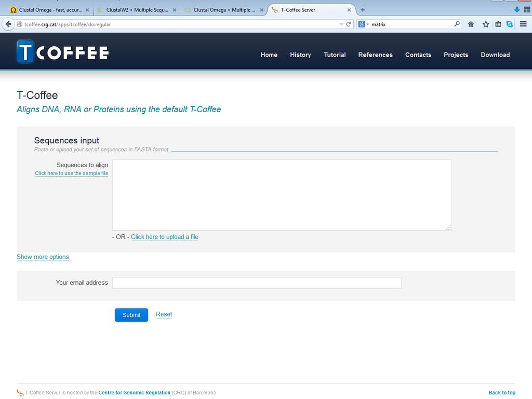Open the Tutorial menu item
This screenshot has width=532, height=399.
[335, 55]
